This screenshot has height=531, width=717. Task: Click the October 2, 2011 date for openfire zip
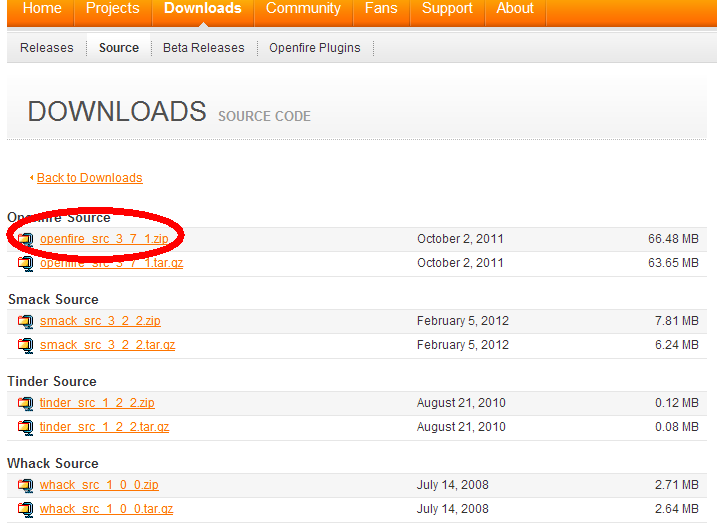(460, 239)
